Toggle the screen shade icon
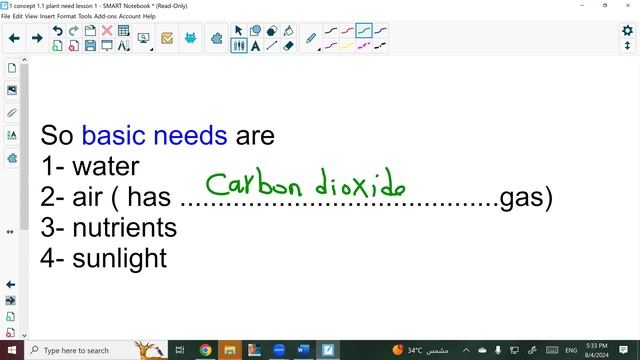This screenshot has width=640, height=360. (x=107, y=45)
